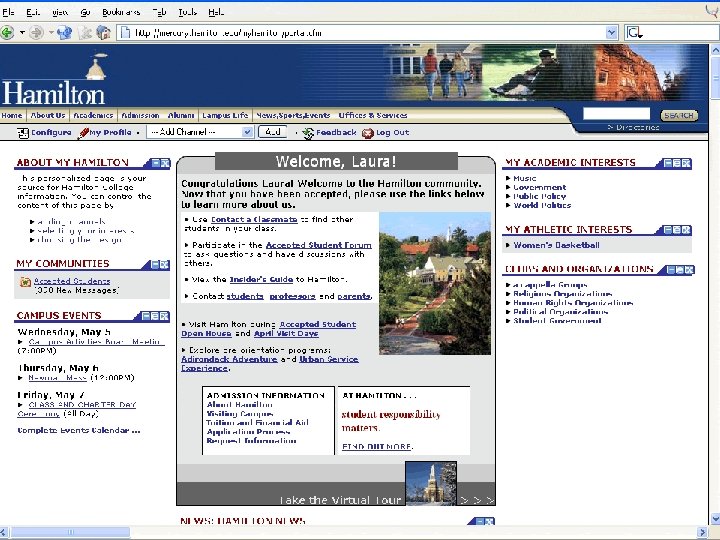Open the Contact a Classmate link
Screen dimensions: 720x540
pos(254,219)
